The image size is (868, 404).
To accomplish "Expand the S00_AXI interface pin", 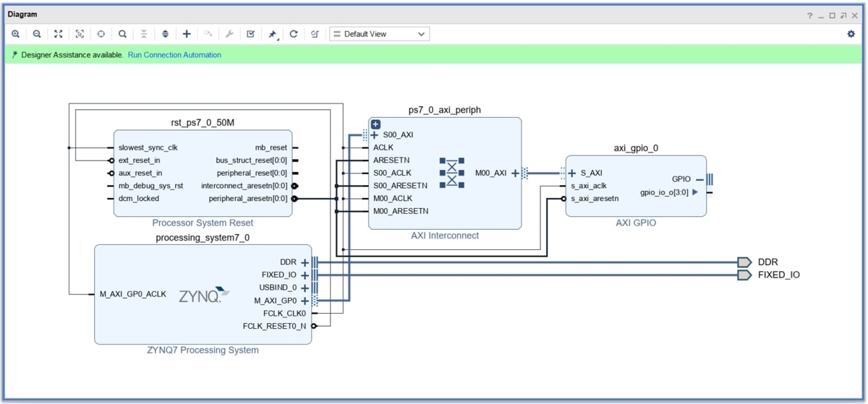I will pyautogui.click(x=374, y=135).
